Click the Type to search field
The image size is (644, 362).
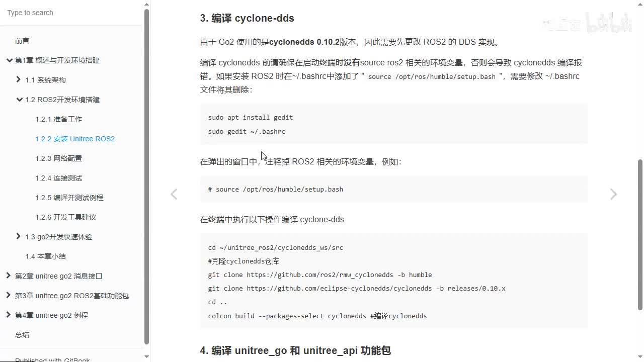click(x=71, y=13)
